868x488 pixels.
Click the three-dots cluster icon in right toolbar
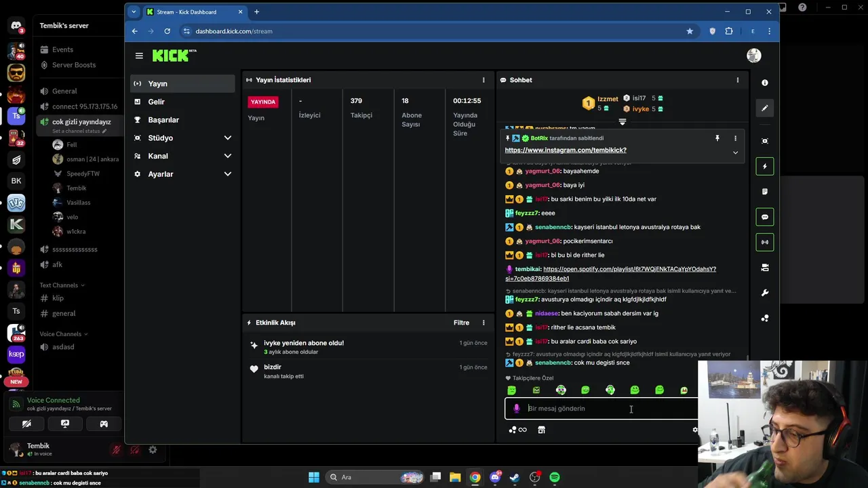765,318
